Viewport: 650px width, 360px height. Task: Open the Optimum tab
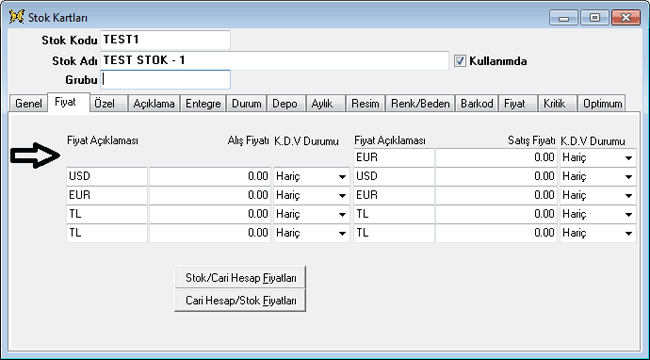[602, 103]
